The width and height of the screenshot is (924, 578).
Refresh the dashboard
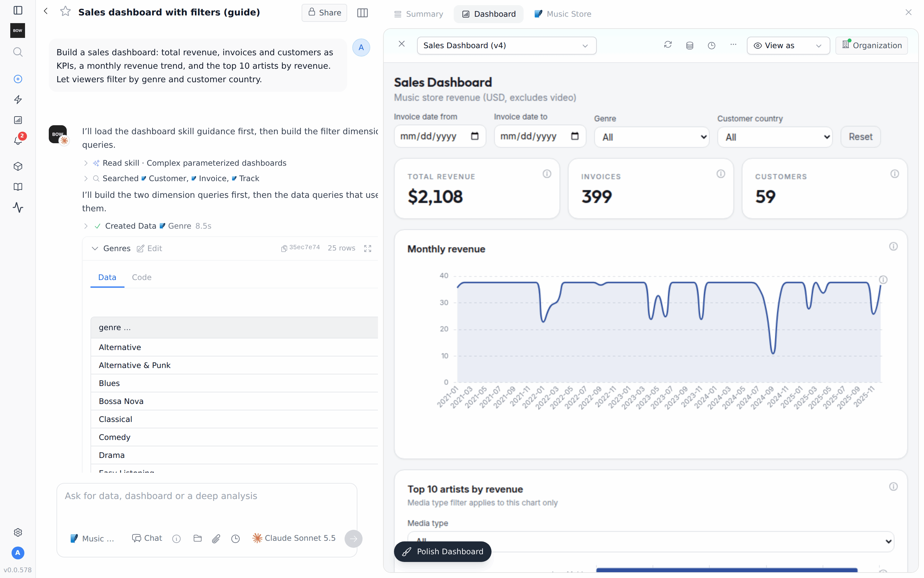[x=668, y=45]
